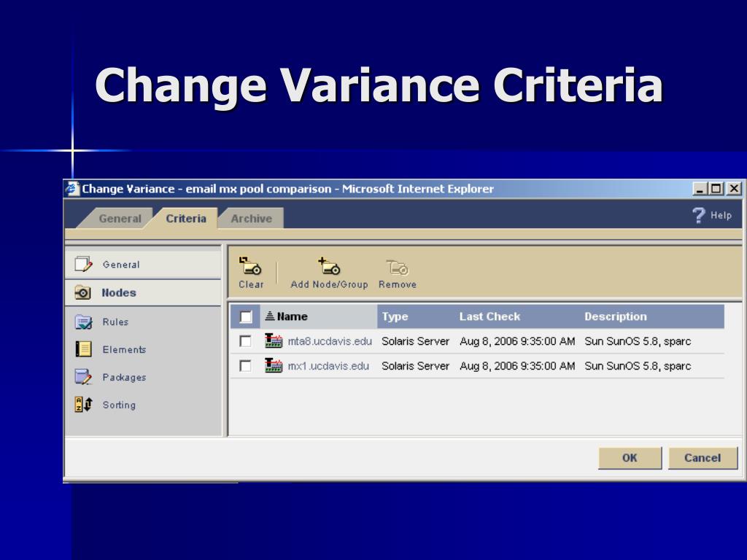Select the Sorting A-Z sidebar icon
The width and height of the screenshot is (747, 560).
(x=83, y=404)
